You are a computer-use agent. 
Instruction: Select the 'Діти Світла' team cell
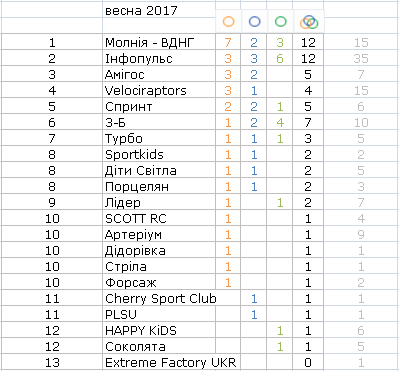[x=159, y=170]
